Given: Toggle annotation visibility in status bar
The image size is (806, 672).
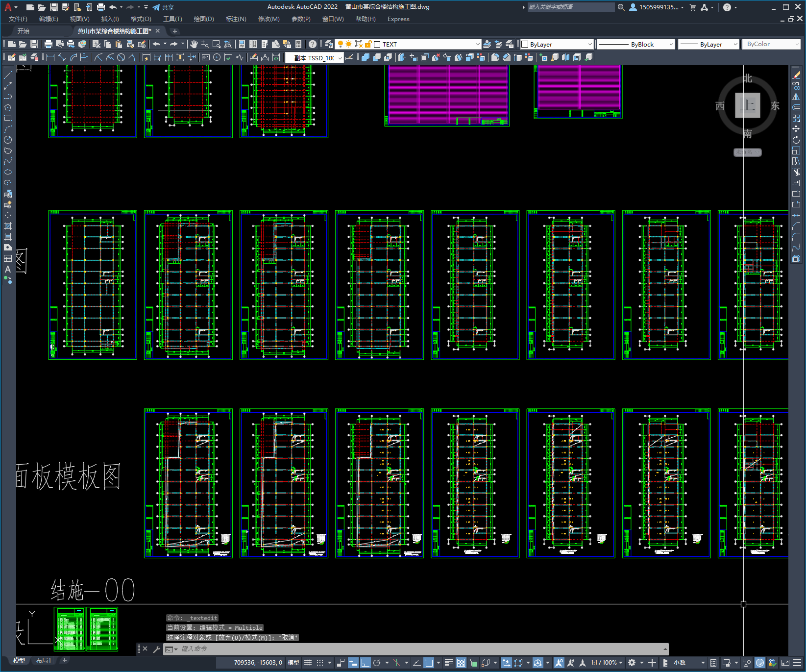Looking at the screenshot, I should [x=559, y=663].
